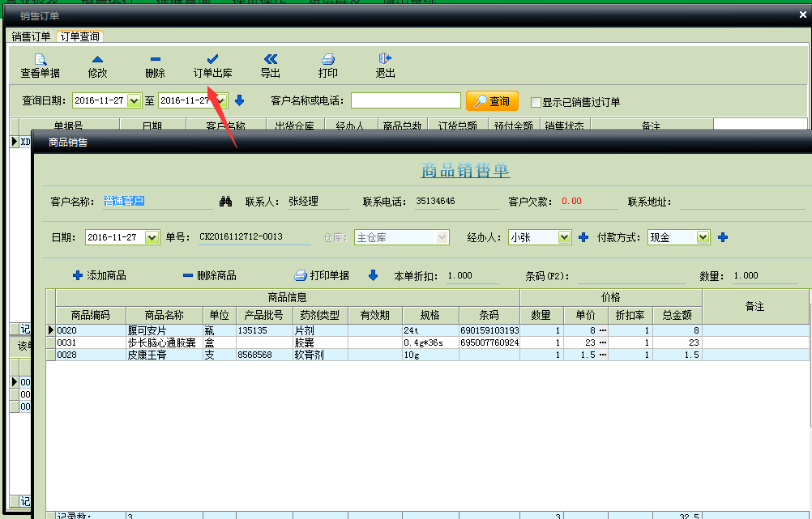Click blue plus beside 付款方式 dropdown
The width and height of the screenshot is (812, 519).
(723, 237)
